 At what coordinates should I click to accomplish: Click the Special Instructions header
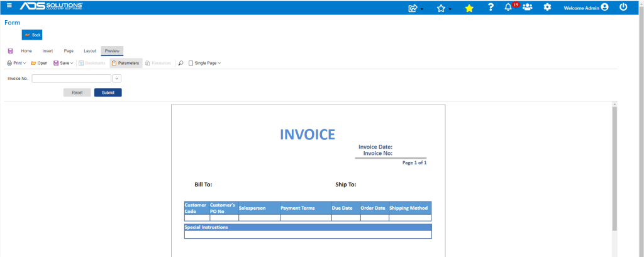tap(308, 227)
